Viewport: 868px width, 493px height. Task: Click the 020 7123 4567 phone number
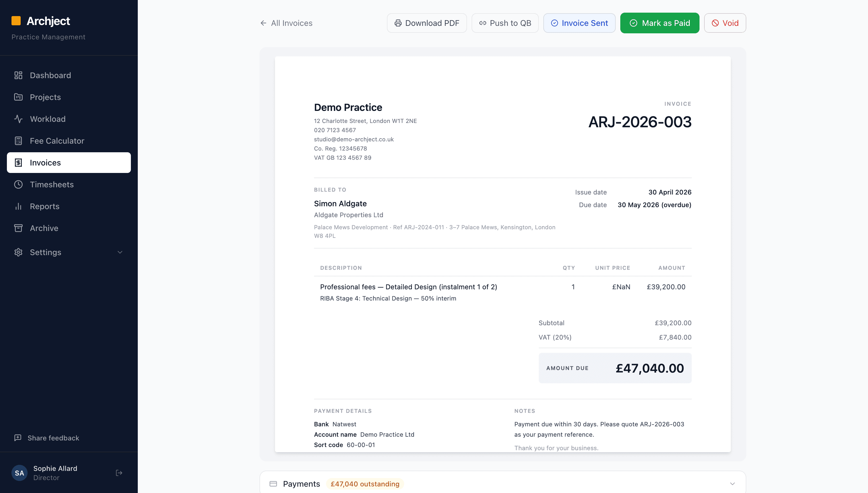[x=335, y=130]
